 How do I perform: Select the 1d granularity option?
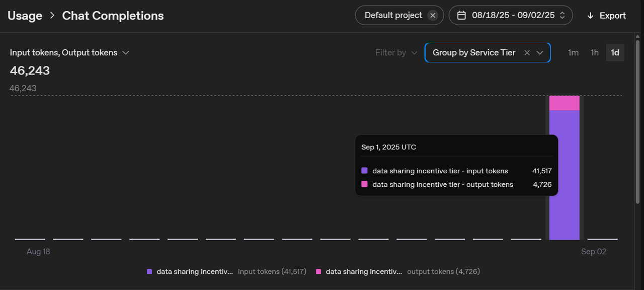[615, 53]
